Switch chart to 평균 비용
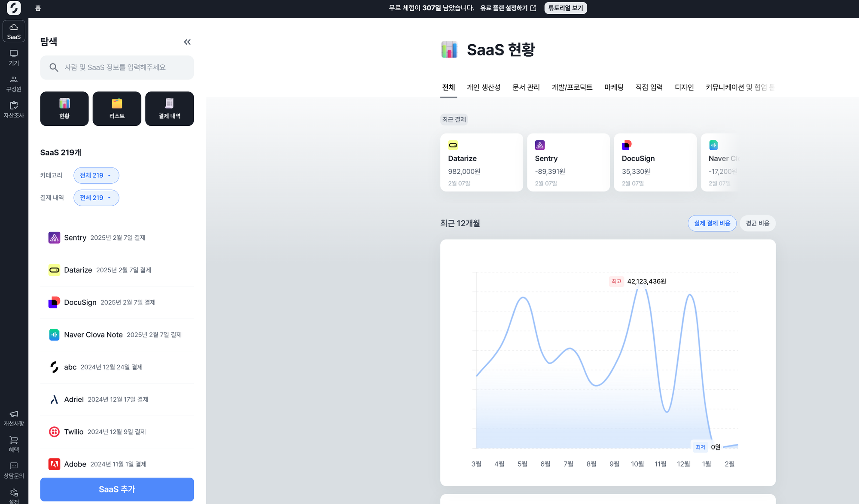 757,223
